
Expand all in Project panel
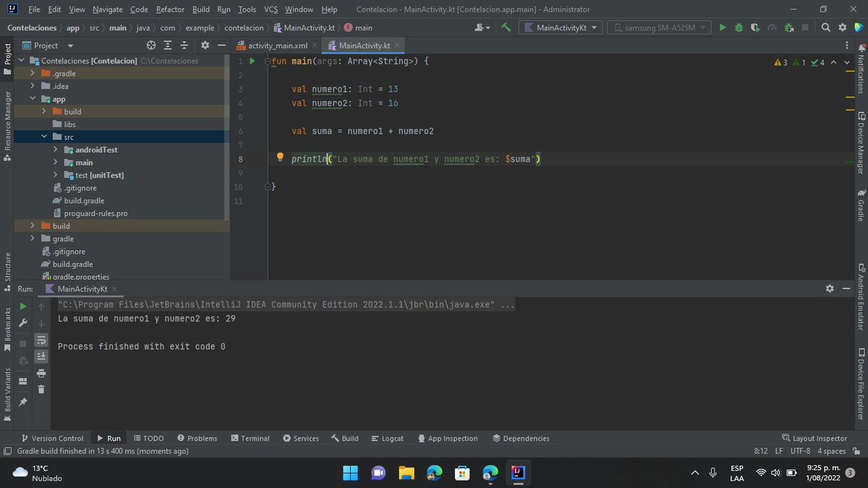point(168,46)
